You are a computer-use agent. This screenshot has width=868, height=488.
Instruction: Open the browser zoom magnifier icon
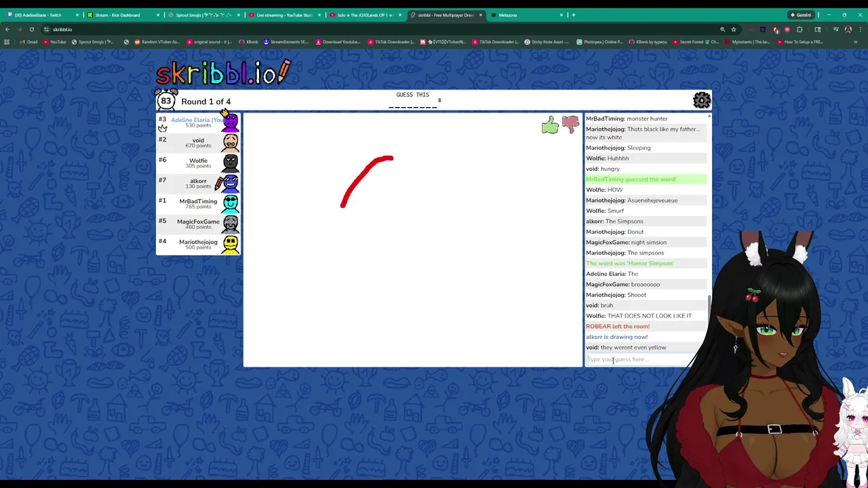[722, 29]
